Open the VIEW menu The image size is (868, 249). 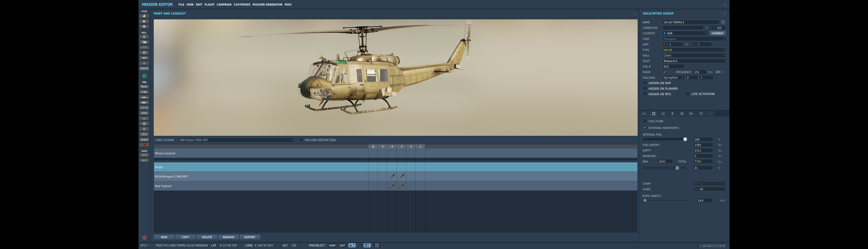coord(190,5)
